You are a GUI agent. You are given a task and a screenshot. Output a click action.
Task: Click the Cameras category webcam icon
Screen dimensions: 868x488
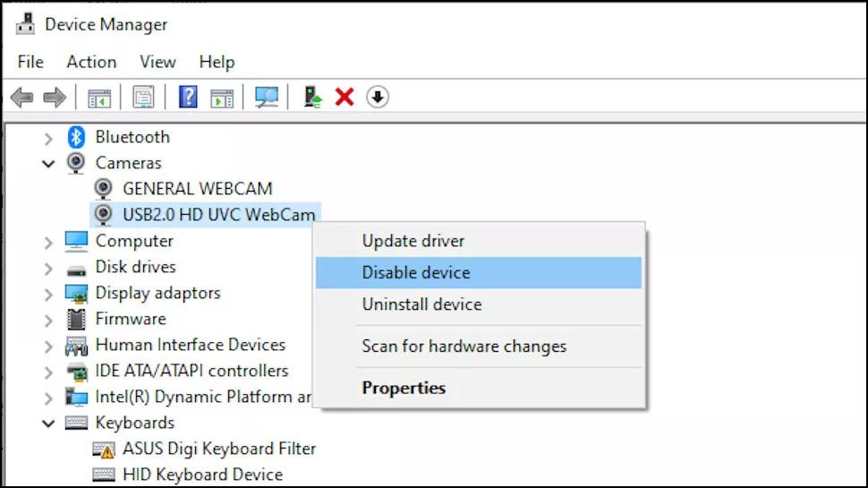pyautogui.click(x=76, y=163)
